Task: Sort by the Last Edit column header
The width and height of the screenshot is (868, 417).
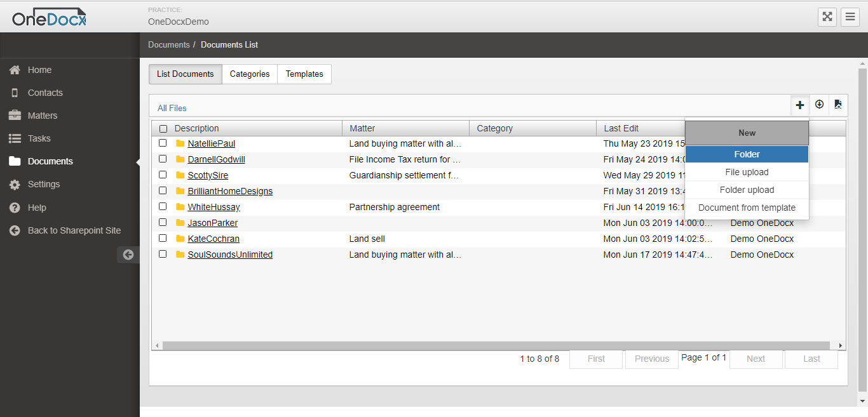Action: coord(621,128)
